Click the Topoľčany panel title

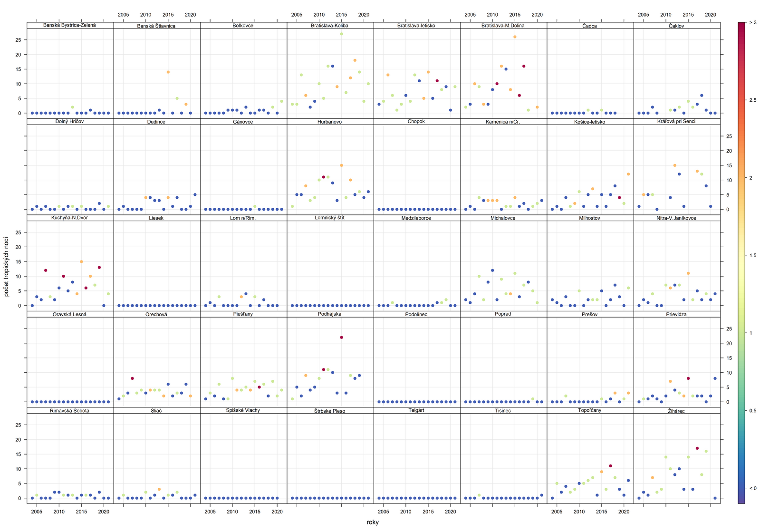[590, 410]
